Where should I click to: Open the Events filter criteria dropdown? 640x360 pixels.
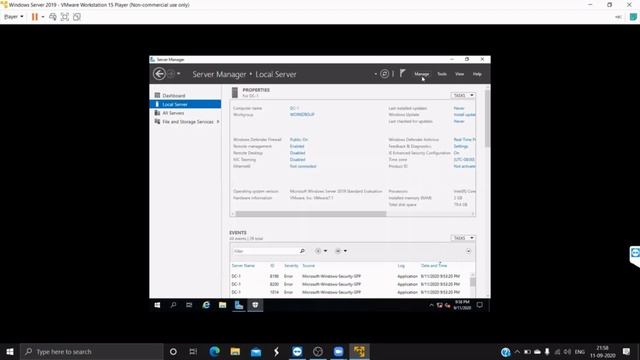point(321,251)
